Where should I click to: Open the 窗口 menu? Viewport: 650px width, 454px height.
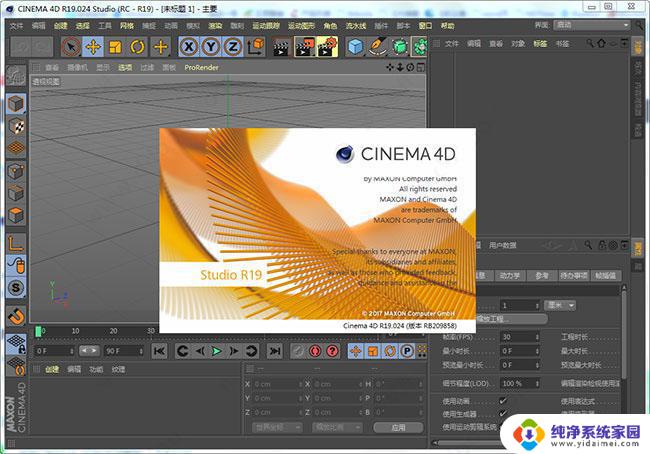pos(425,26)
